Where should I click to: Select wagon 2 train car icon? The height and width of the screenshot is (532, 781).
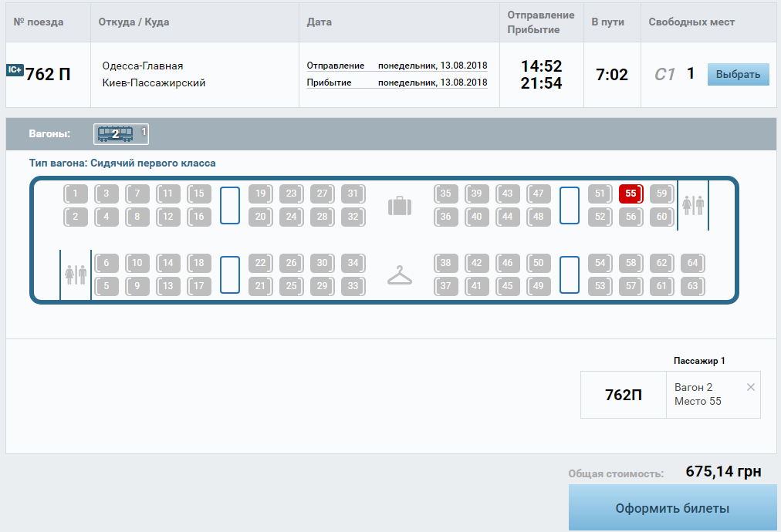click(115, 134)
